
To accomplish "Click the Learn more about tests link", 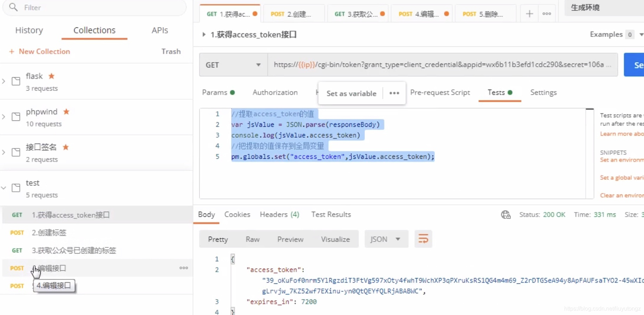I will tap(622, 134).
